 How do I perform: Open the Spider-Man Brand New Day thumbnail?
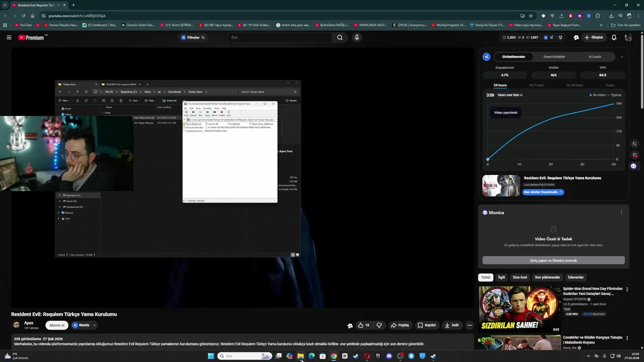click(520, 308)
